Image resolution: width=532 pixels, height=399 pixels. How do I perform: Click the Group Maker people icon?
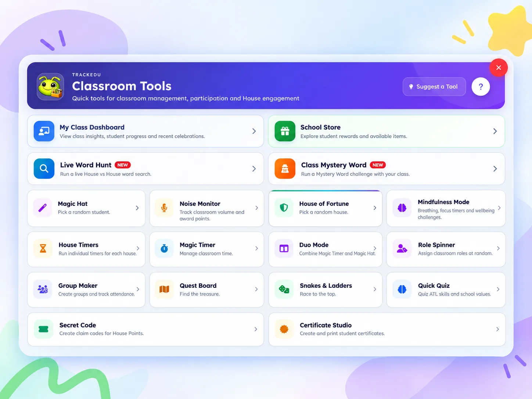(x=43, y=290)
